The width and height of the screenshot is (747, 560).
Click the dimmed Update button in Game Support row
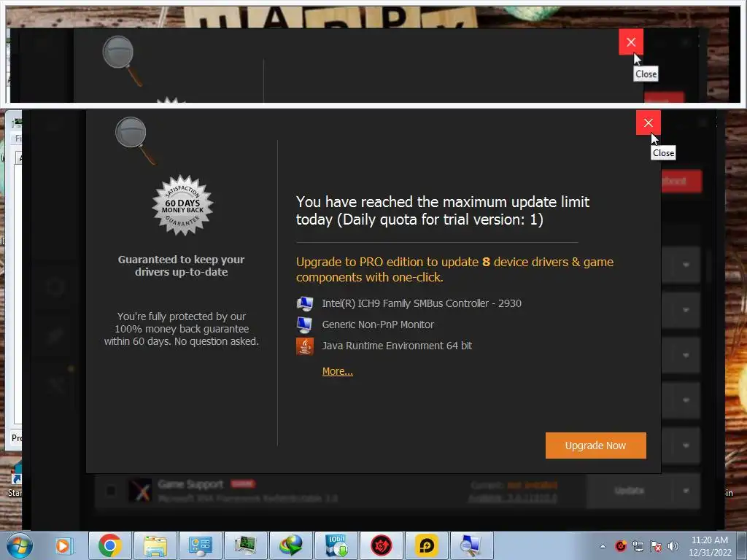click(629, 491)
